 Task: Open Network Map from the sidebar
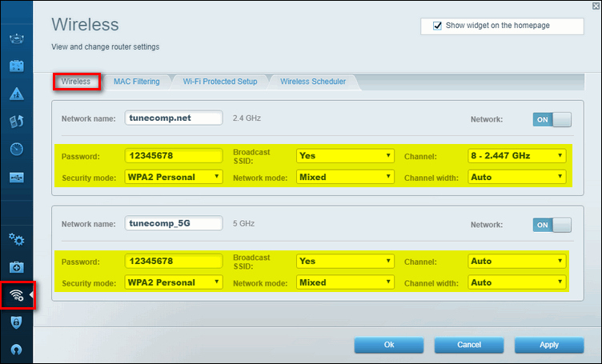click(x=16, y=38)
